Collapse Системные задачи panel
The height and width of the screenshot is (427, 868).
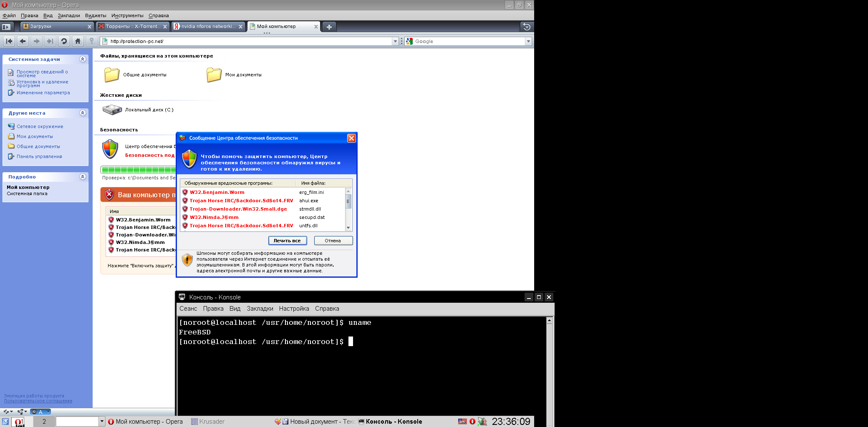pyautogui.click(x=83, y=59)
